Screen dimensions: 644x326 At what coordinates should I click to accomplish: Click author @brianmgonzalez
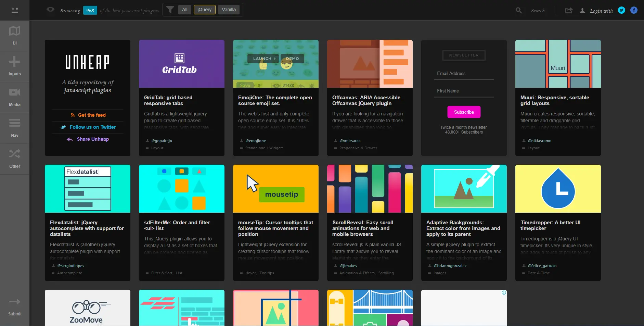(450, 266)
